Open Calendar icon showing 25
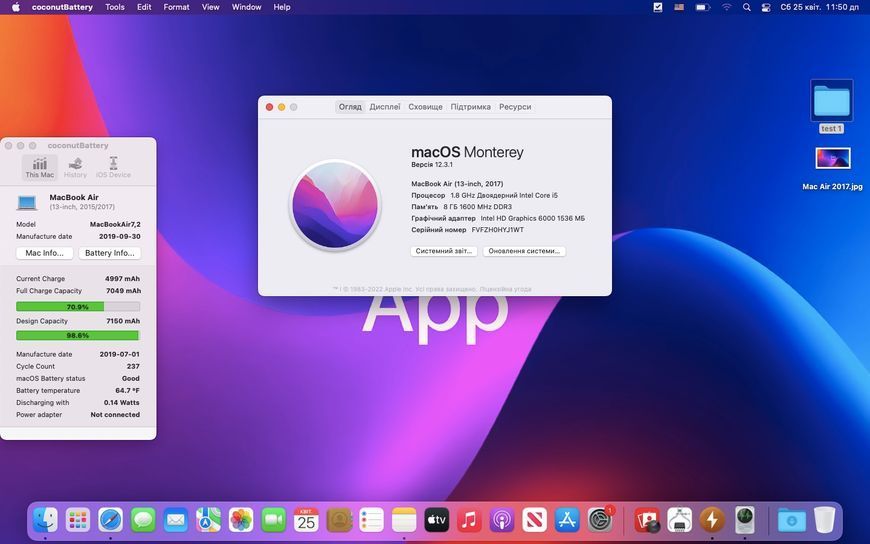The height and width of the screenshot is (544, 870). (306, 520)
